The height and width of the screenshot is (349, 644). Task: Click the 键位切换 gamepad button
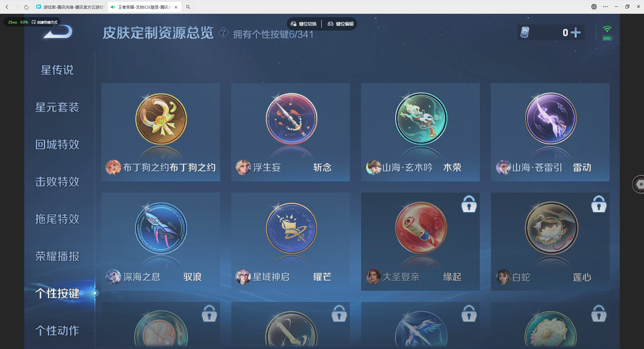coord(304,24)
